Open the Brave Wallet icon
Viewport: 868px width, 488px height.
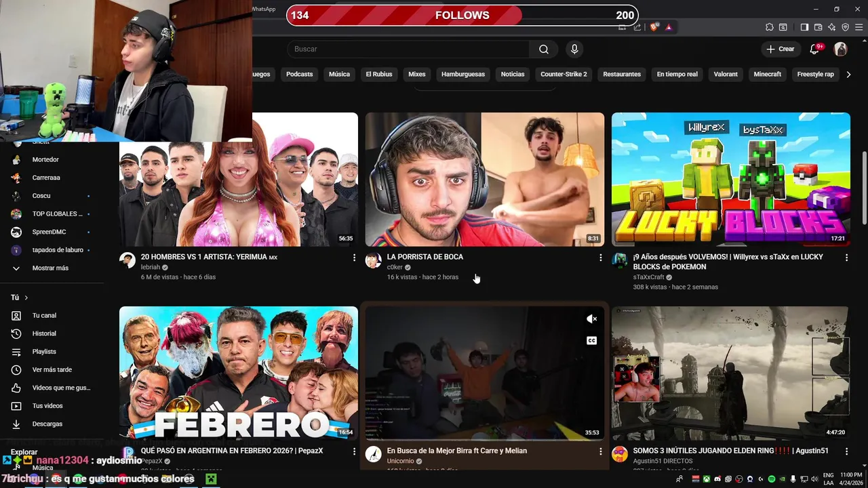(818, 27)
